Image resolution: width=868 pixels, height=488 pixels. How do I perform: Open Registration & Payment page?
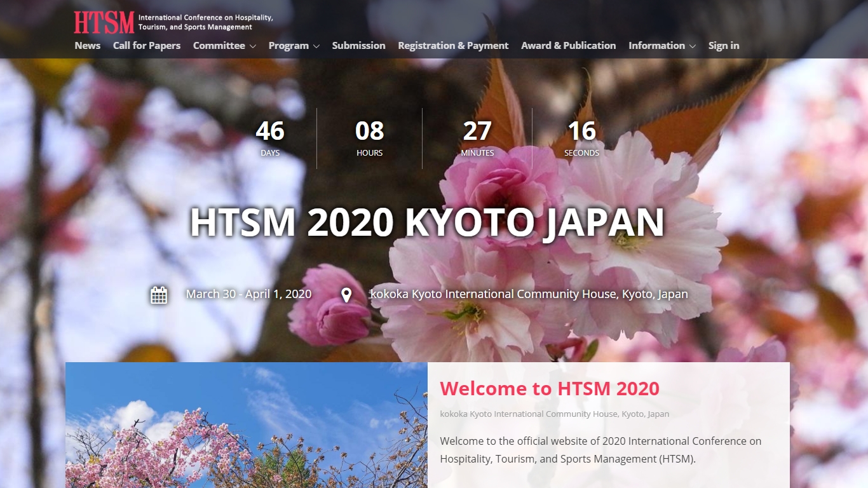point(453,46)
